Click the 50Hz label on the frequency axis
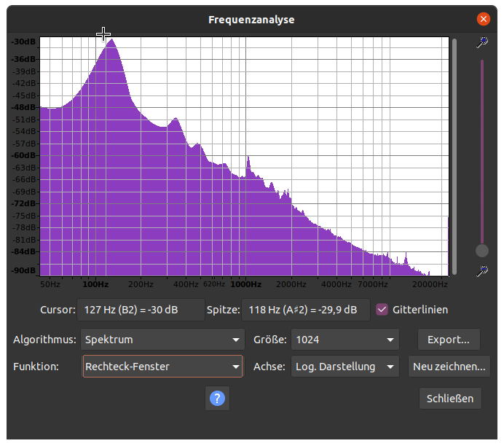 click(x=50, y=284)
